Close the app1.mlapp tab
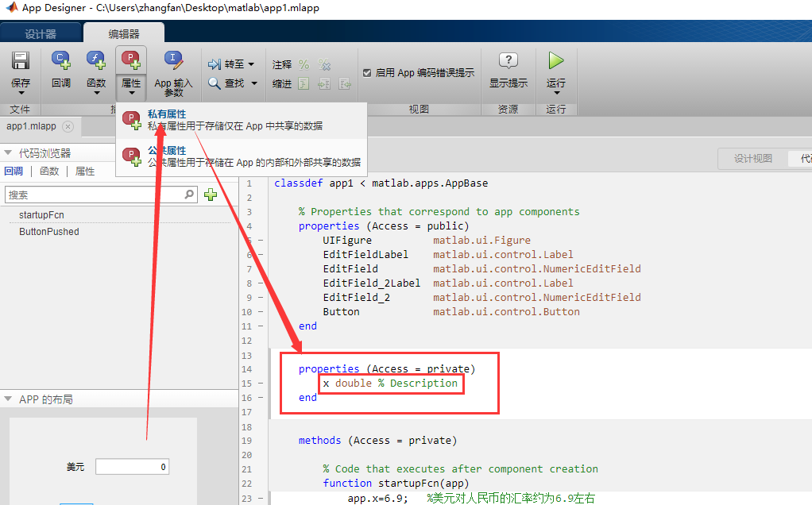812x505 pixels. [68, 127]
